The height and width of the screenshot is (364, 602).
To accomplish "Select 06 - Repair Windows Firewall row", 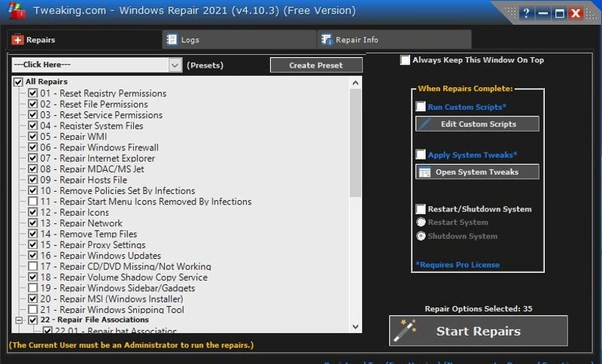I will click(99, 147).
